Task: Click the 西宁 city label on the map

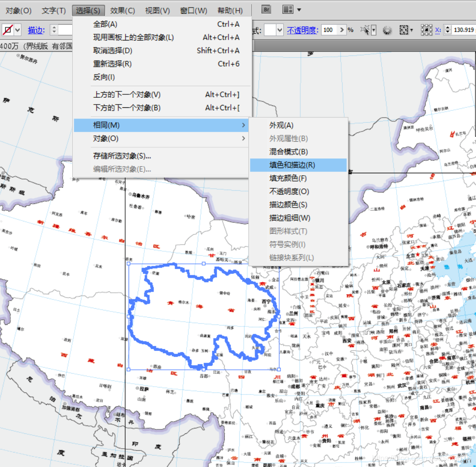Action: [x=266, y=301]
